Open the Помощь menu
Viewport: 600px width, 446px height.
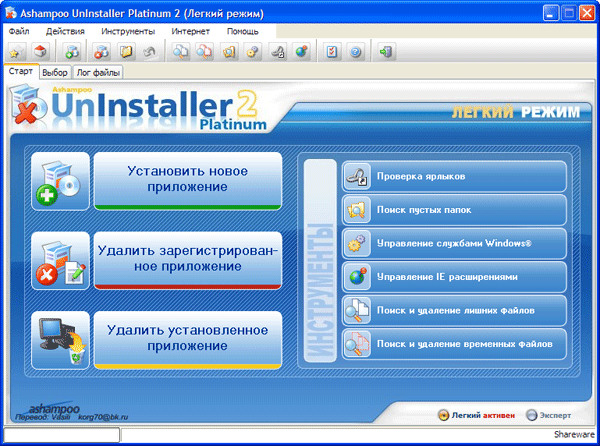[x=243, y=31]
